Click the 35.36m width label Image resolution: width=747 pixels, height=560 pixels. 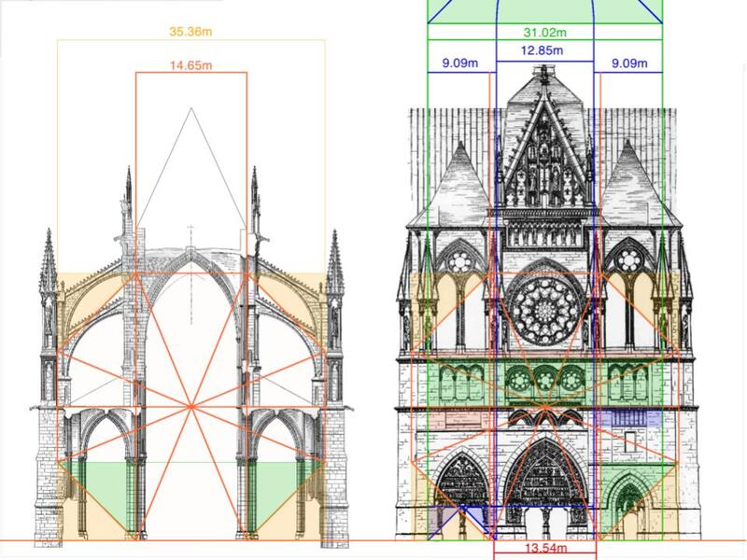pos(190,32)
